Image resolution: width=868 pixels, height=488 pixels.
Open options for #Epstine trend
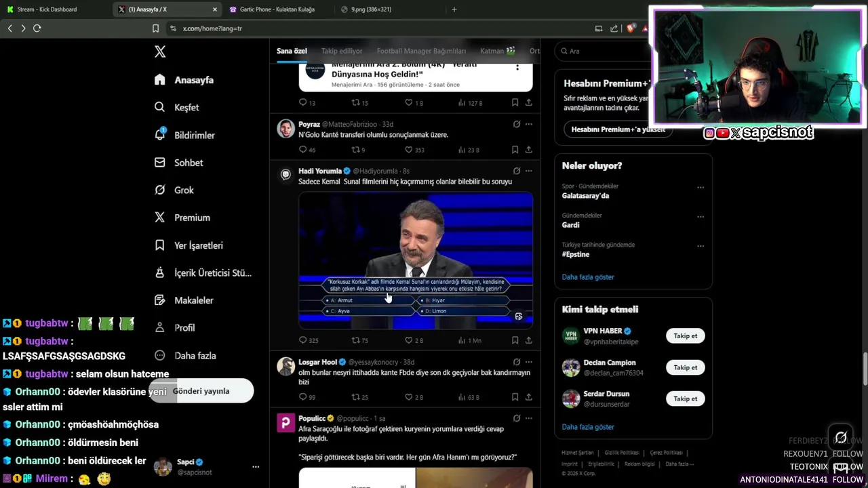pos(701,245)
